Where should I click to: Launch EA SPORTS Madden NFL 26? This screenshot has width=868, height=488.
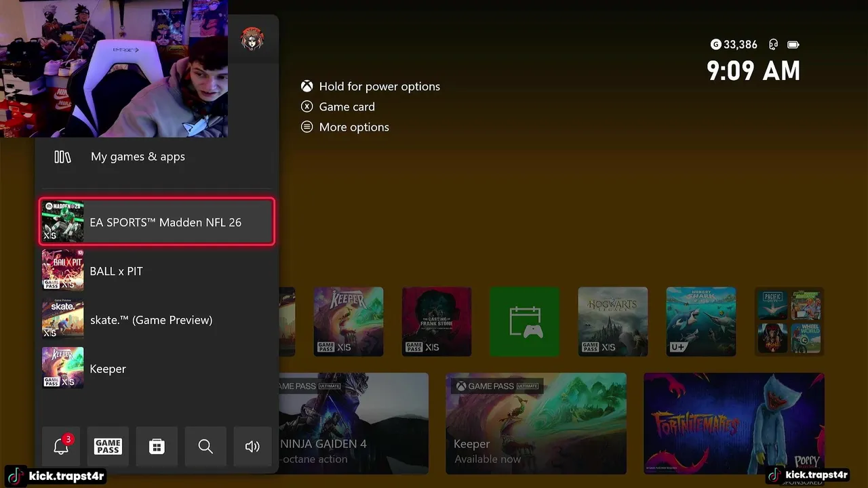click(x=157, y=222)
